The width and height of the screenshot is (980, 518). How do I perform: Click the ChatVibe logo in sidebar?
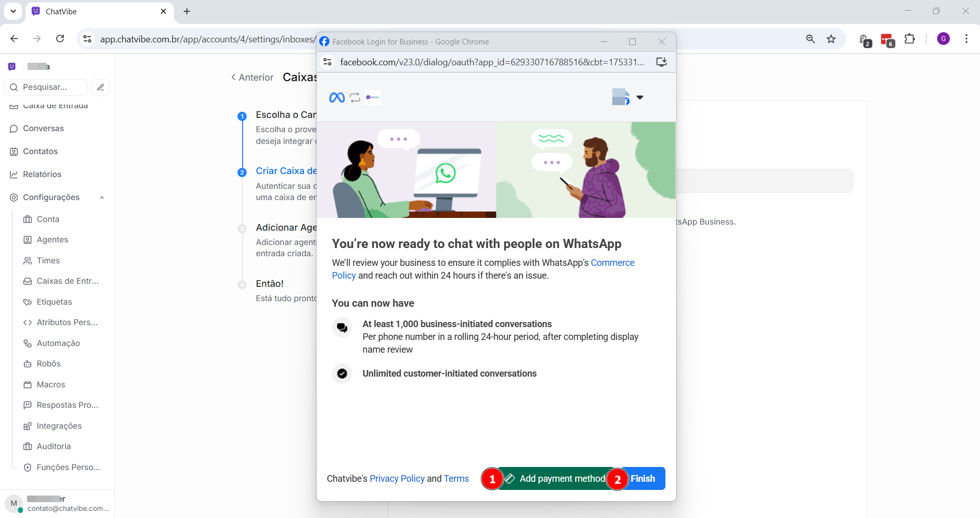pos(12,66)
